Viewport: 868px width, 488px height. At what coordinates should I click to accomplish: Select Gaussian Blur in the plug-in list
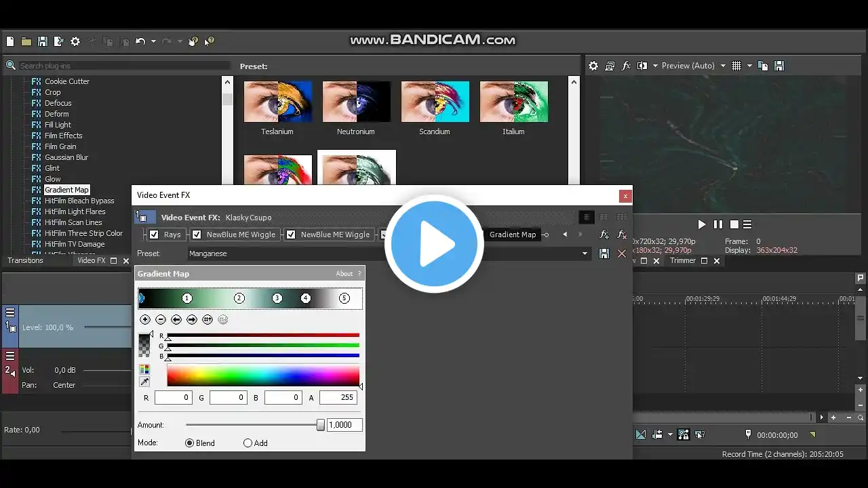click(66, 157)
